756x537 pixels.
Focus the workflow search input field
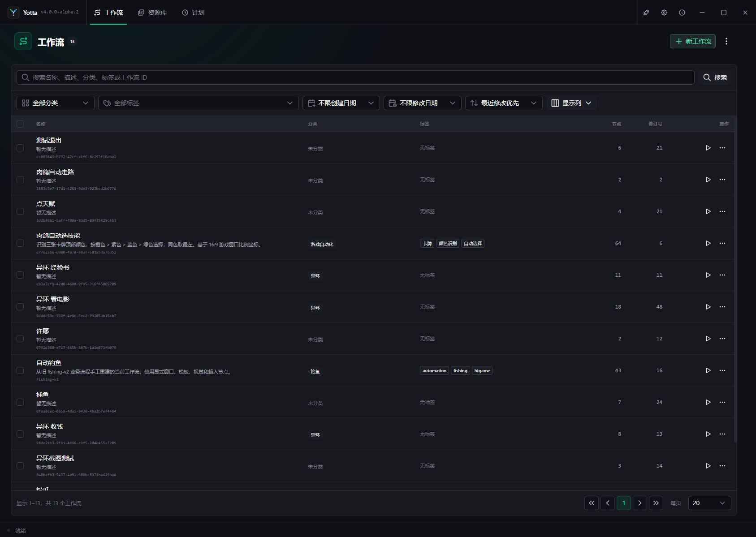(x=355, y=77)
